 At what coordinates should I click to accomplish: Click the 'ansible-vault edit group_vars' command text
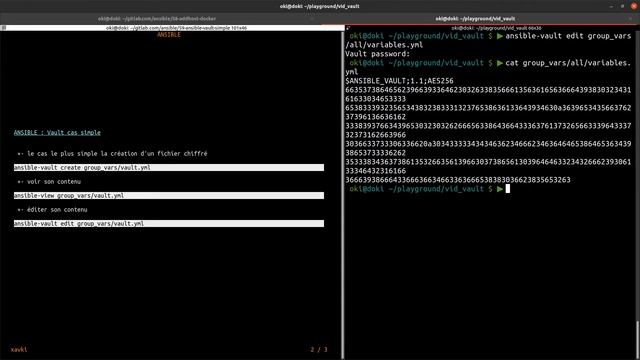pos(568,36)
